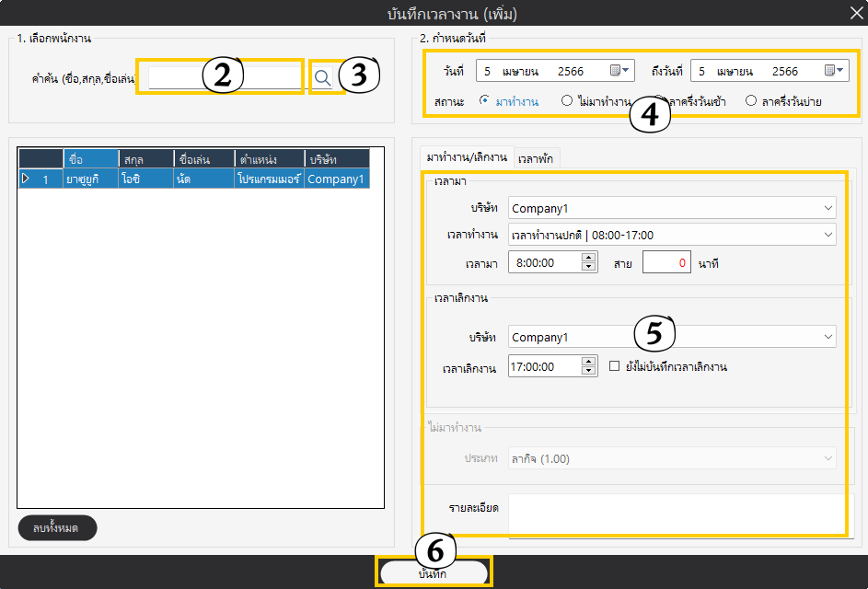Close the time record dialog
The height and width of the screenshot is (589, 868).
(x=855, y=12)
